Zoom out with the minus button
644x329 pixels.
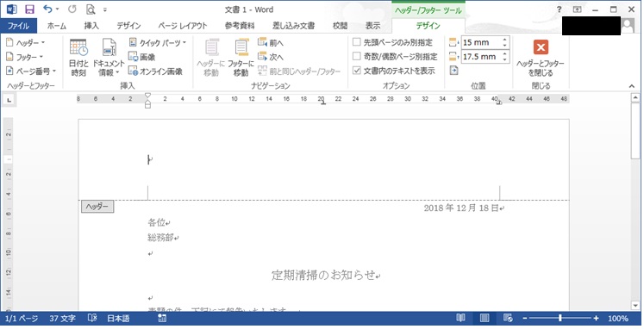click(525, 319)
